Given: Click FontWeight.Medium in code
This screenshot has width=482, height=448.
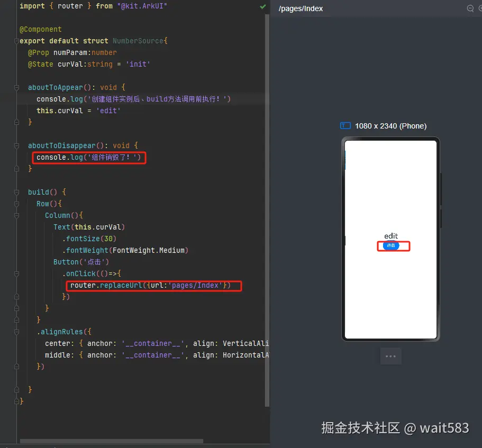Looking at the screenshot, I should coord(149,250).
